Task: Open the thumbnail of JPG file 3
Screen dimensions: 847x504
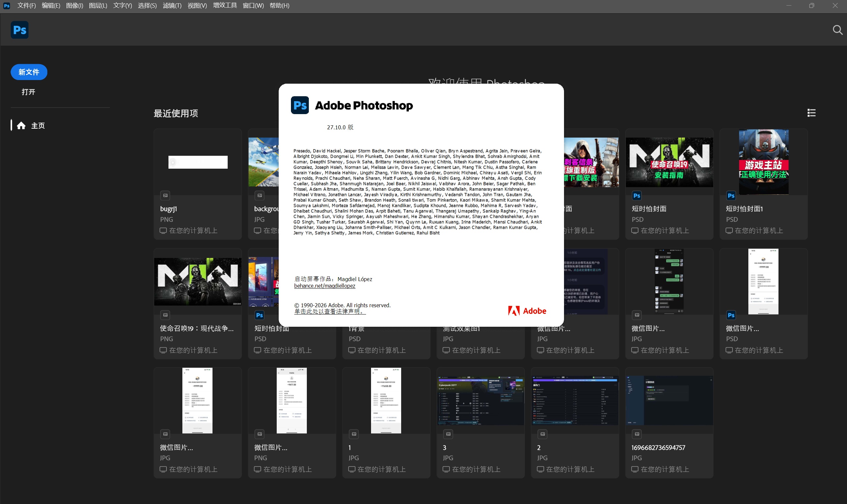Action: click(481, 401)
